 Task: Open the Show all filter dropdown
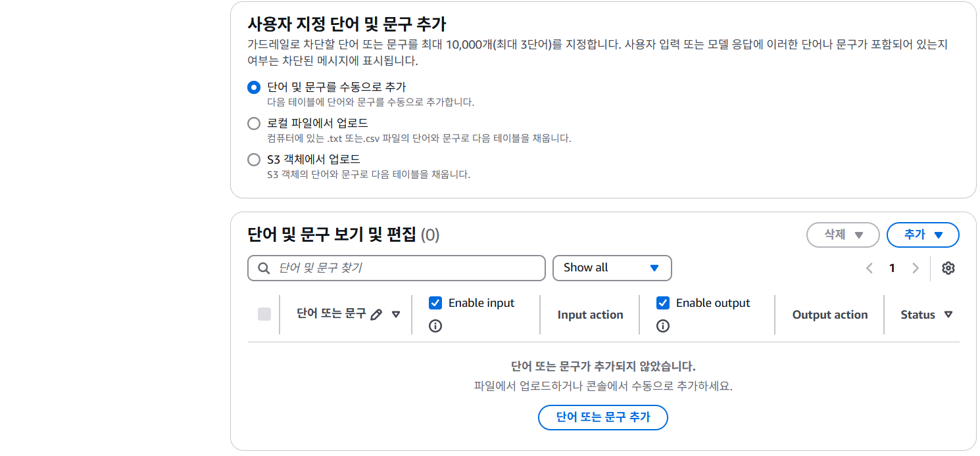[612, 268]
